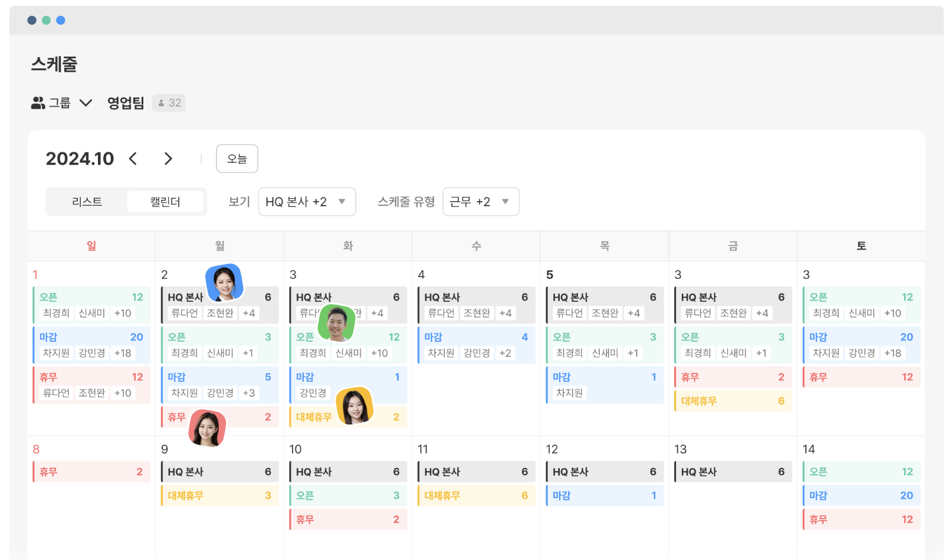Click the 일 Sunday column header

pos(91,246)
